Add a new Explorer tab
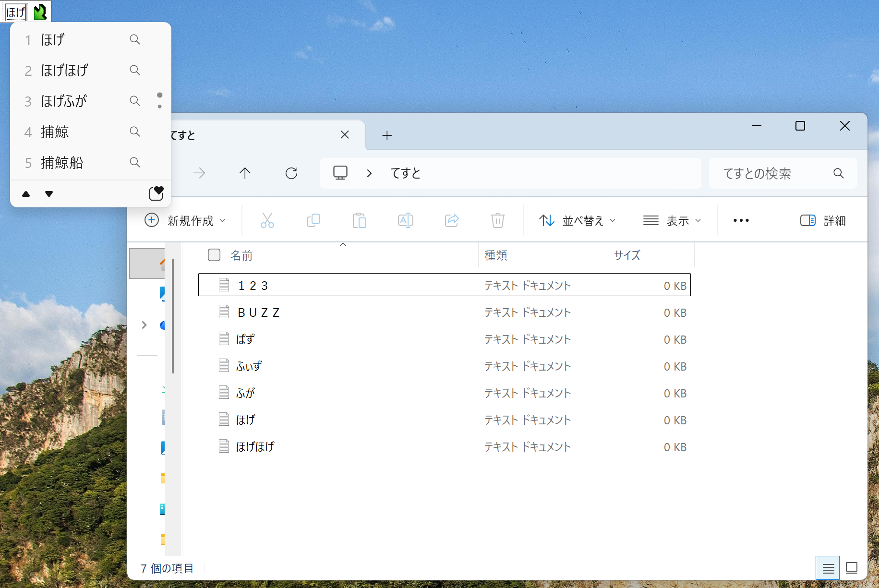 [x=387, y=135]
